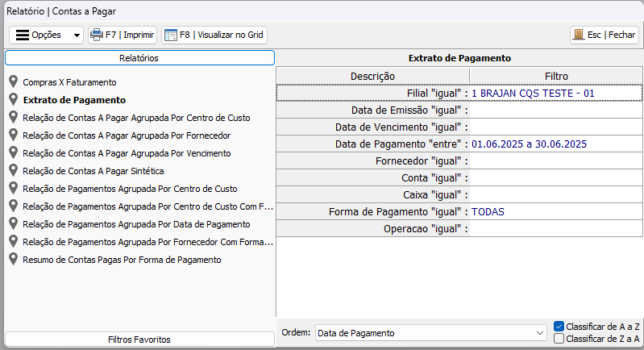Click the grid icon for F8 Visualizar no Grid

[170, 35]
